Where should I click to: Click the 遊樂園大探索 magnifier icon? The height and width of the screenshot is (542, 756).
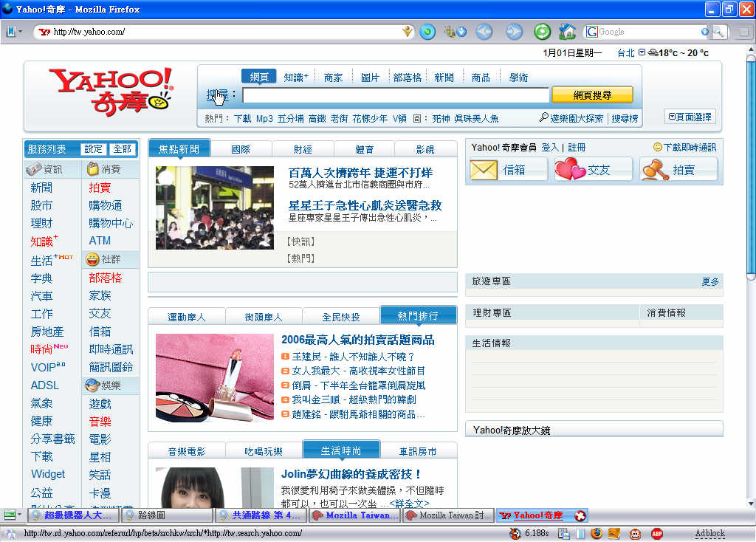click(x=544, y=117)
